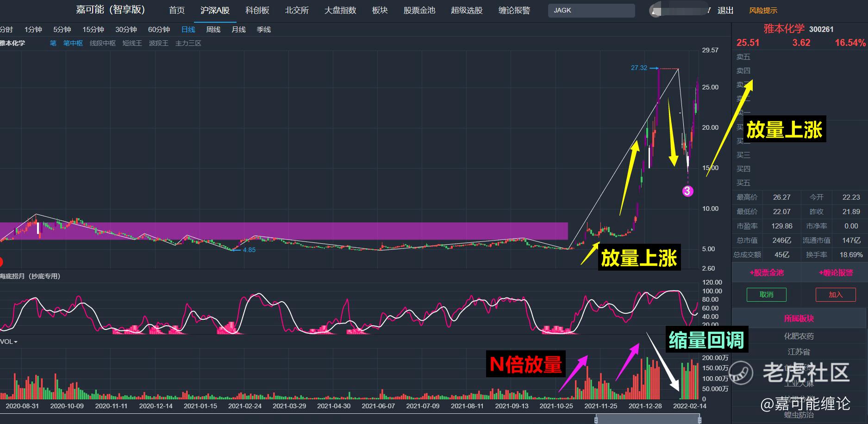The height and width of the screenshot is (424, 868).
Task: Switch chart to 月线 monthly period
Action: (x=238, y=30)
